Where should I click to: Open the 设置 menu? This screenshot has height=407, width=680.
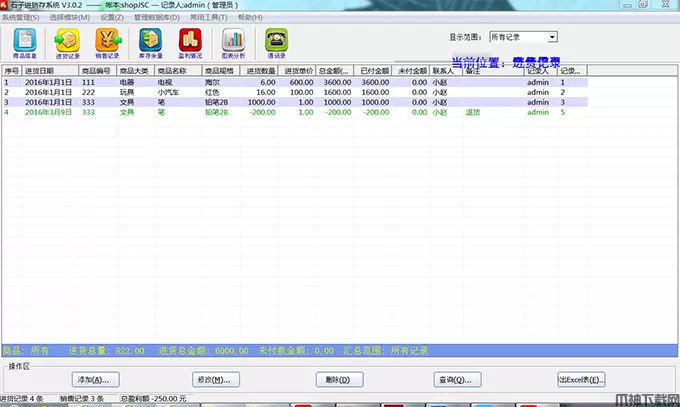(x=112, y=17)
